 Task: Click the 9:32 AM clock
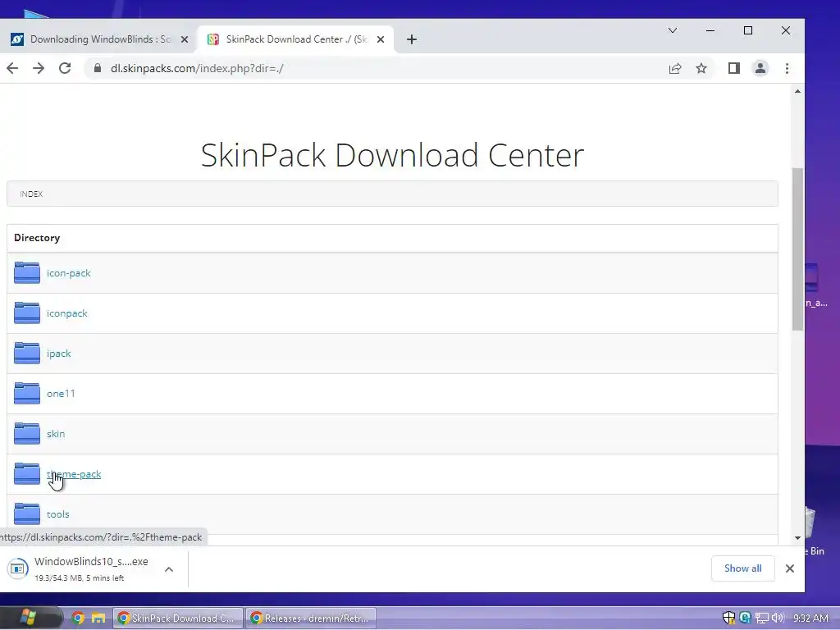pyautogui.click(x=810, y=619)
